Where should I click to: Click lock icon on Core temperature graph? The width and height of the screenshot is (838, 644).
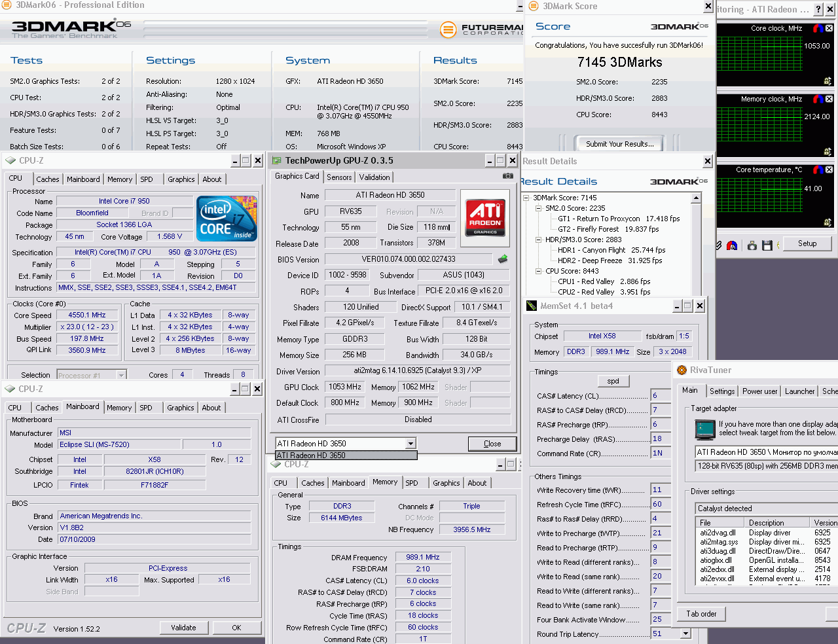click(828, 223)
